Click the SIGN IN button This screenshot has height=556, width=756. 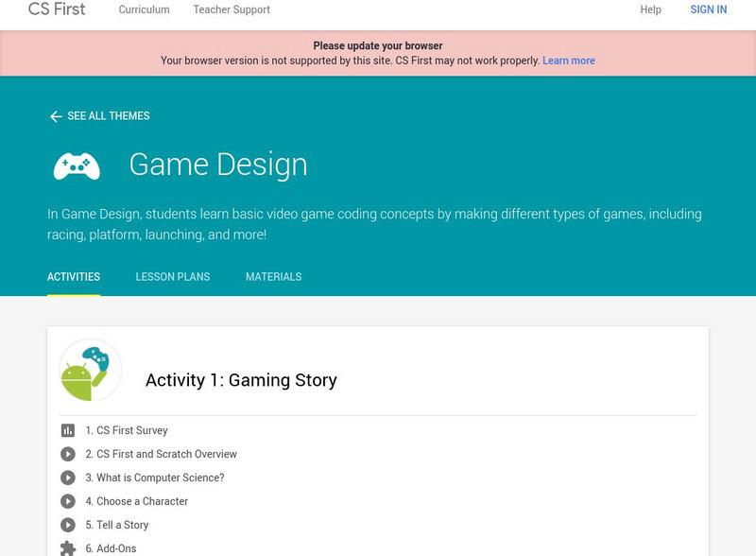(708, 9)
